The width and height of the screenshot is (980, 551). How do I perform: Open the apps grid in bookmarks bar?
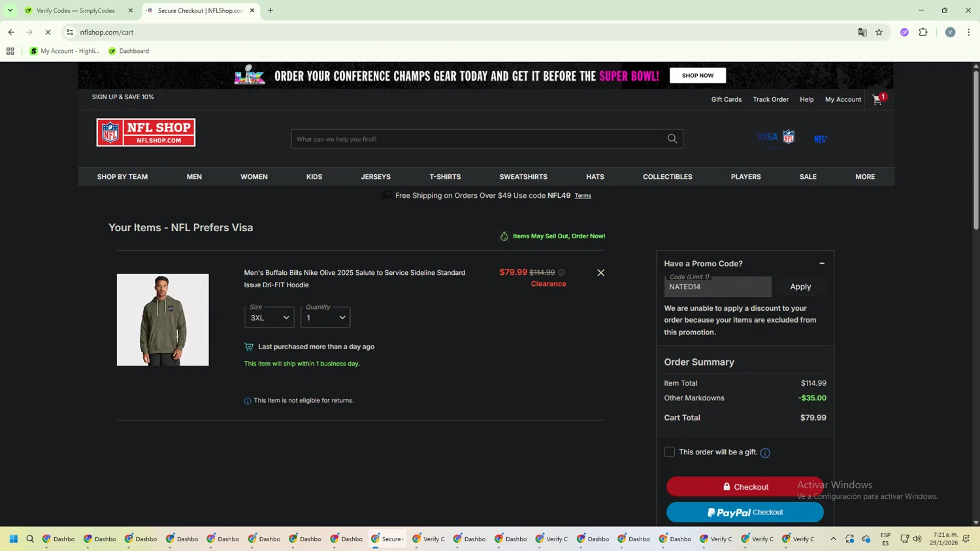pos(10,51)
